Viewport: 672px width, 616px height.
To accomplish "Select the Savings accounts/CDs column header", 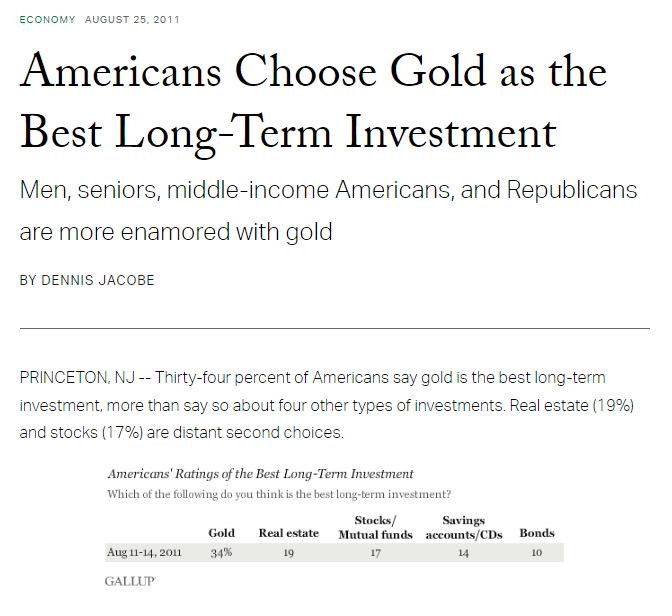I will pyautogui.click(x=464, y=528).
